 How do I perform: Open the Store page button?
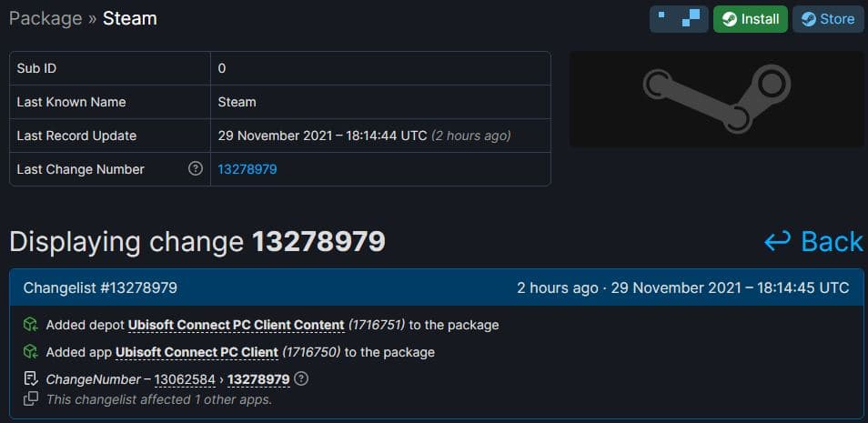tap(828, 19)
